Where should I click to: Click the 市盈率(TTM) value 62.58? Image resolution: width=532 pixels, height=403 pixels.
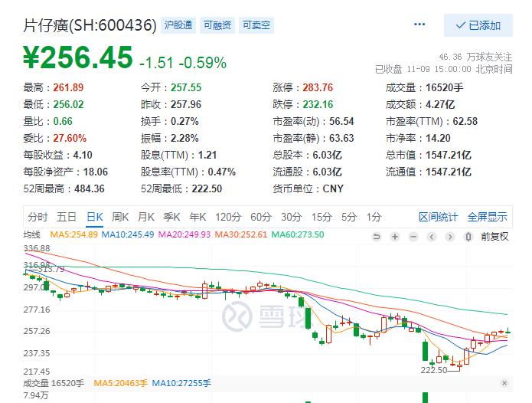click(x=465, y=121)
